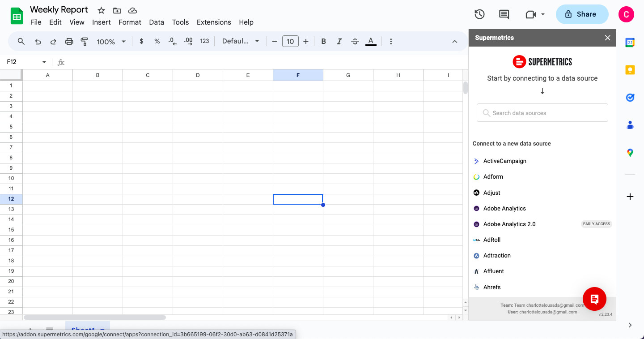Open the account avatar C
The image size is (644, 339).
point(626,14)
